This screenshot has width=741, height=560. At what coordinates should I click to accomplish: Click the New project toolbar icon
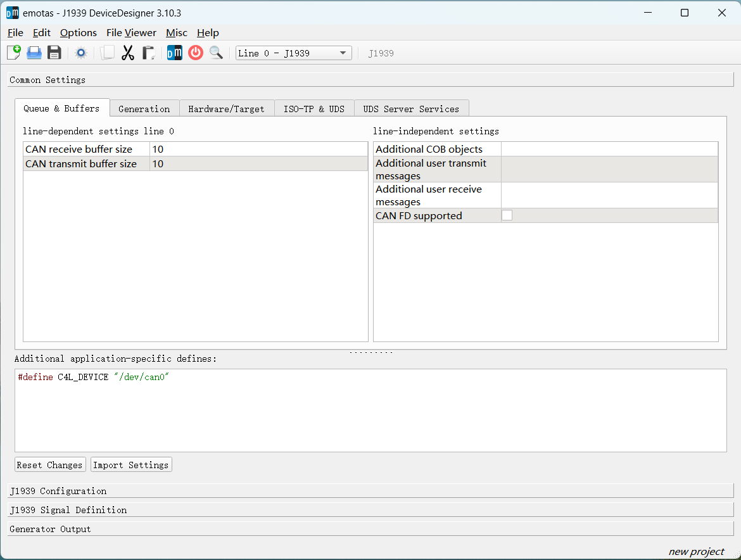point(14,53)
